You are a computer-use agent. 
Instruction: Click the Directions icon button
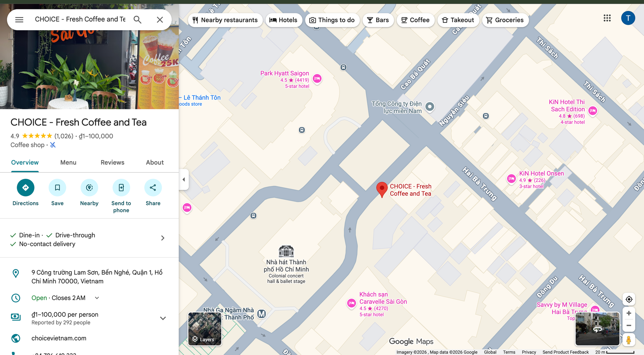pos(25,187)
